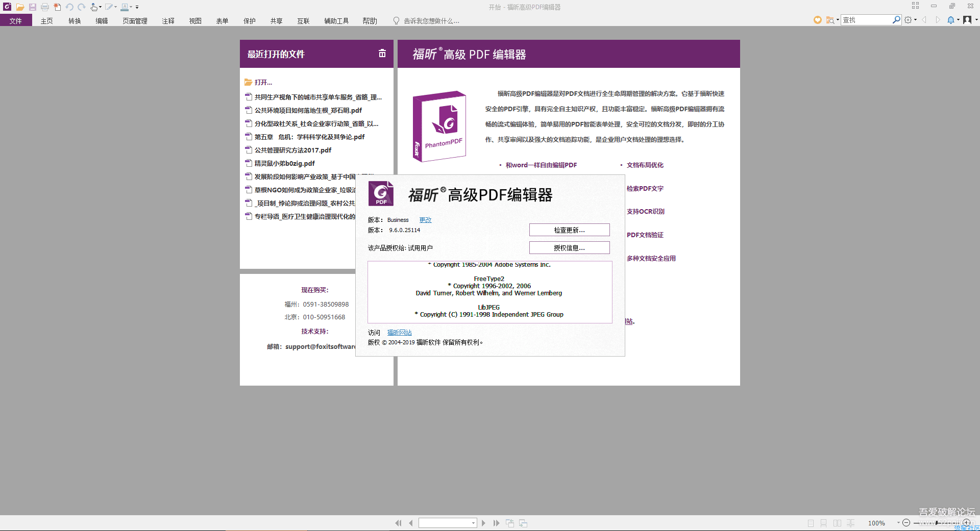This screenshot has height=531, width=980.
Task: Expand the 100% zoom level dropdown
Action: click(x=898, y=523)
